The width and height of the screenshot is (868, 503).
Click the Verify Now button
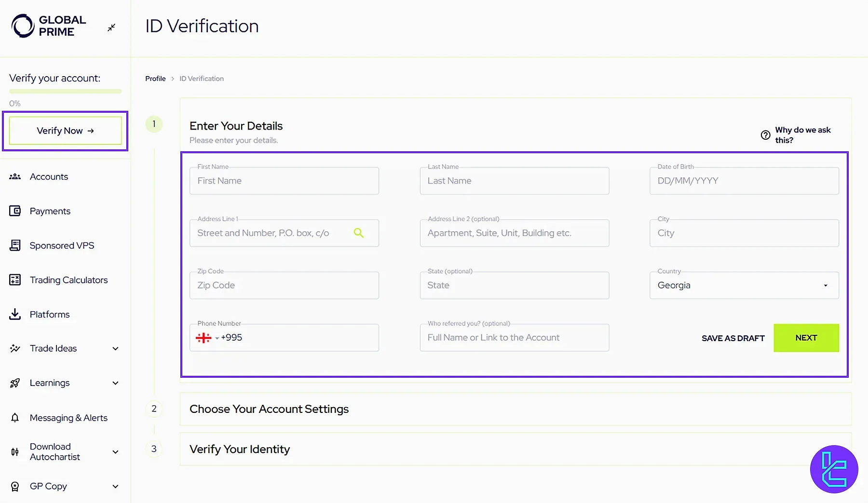65,131
